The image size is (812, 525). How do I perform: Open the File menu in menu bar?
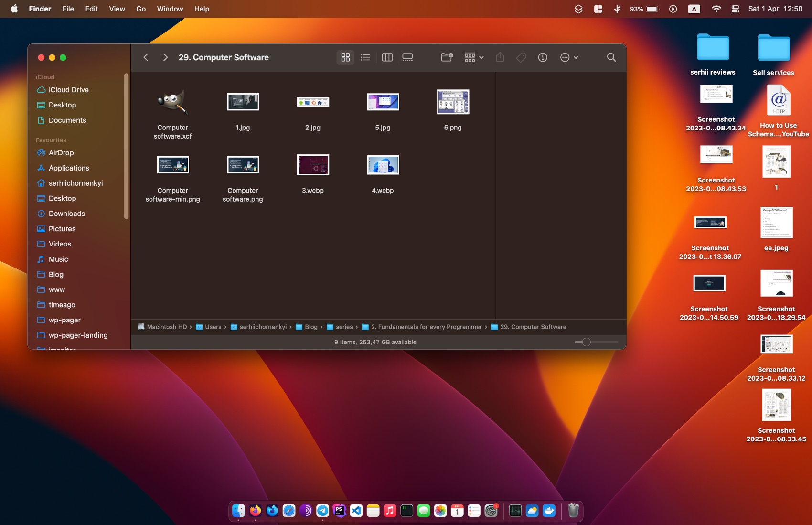68,9
